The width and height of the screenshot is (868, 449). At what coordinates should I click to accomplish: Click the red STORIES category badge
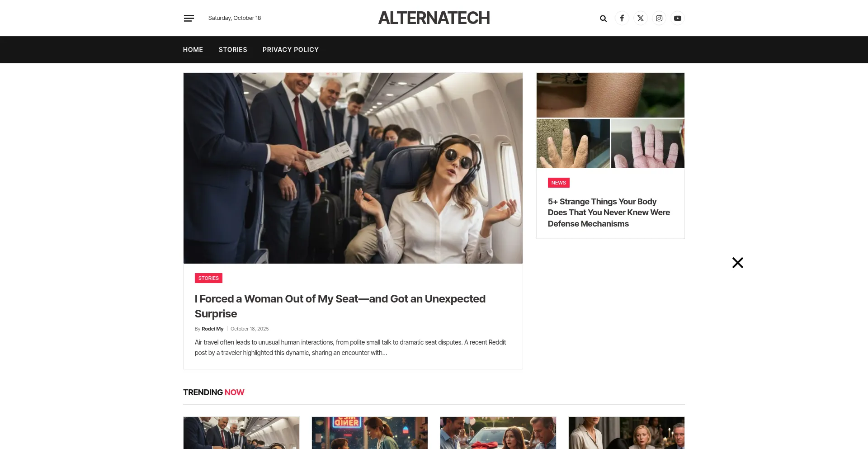[x=208, y=278]
